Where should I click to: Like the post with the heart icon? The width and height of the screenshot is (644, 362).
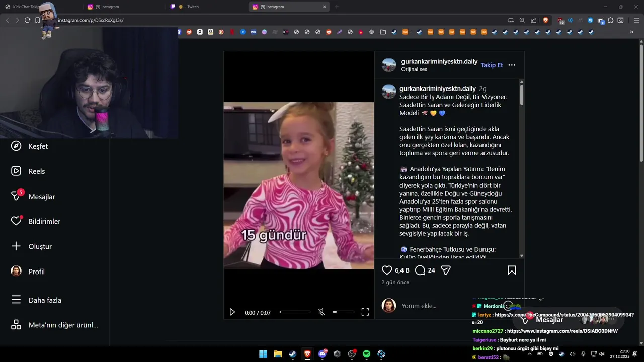coord(387,270)
